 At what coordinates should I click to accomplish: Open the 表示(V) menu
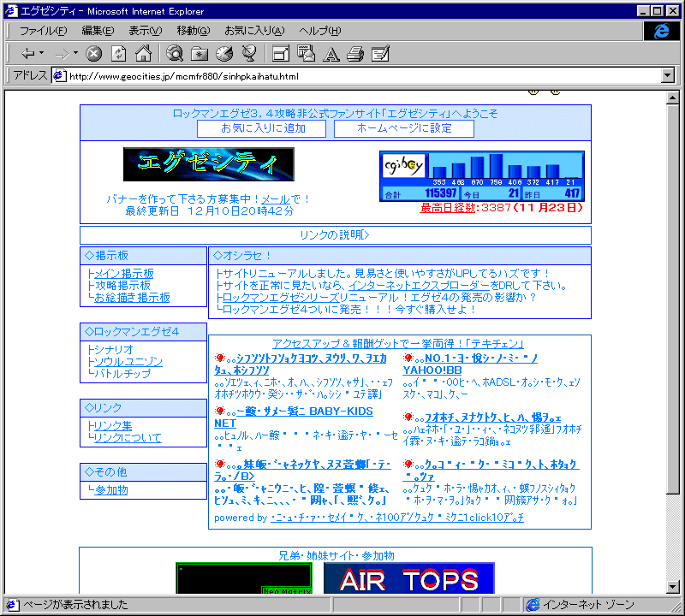coord(145,31)
